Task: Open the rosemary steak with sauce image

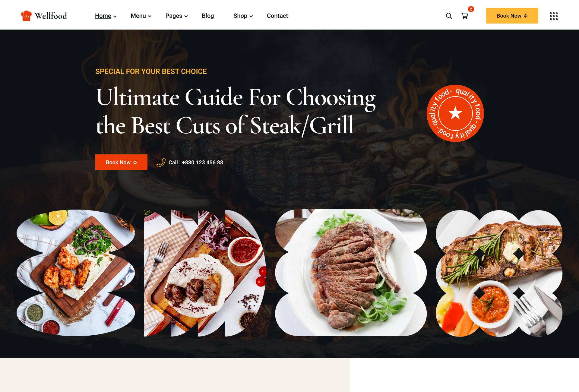Action: tap(499, 273)
